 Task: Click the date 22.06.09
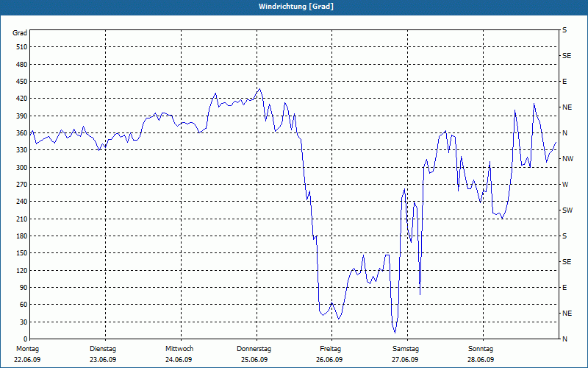(27, 360)
